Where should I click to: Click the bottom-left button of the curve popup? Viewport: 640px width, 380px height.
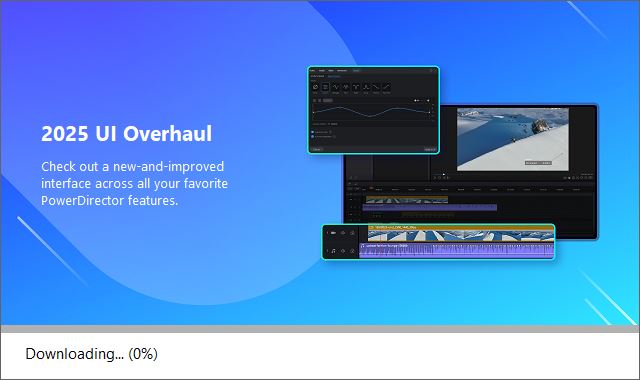[x=317, y=149]
